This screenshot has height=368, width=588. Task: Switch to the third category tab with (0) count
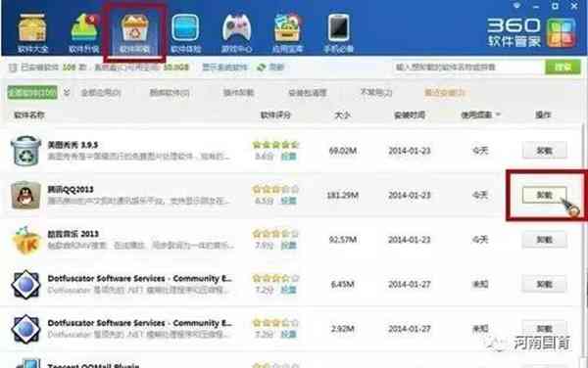point(170,92)
